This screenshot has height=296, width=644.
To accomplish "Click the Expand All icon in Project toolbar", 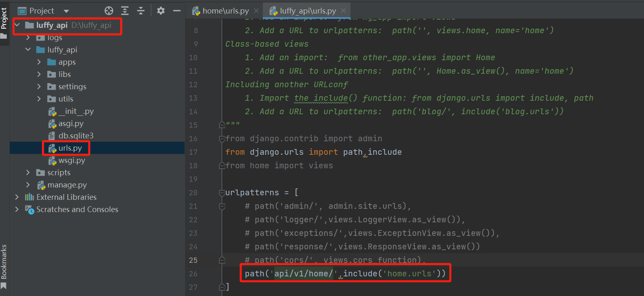I will click(125, 11).
